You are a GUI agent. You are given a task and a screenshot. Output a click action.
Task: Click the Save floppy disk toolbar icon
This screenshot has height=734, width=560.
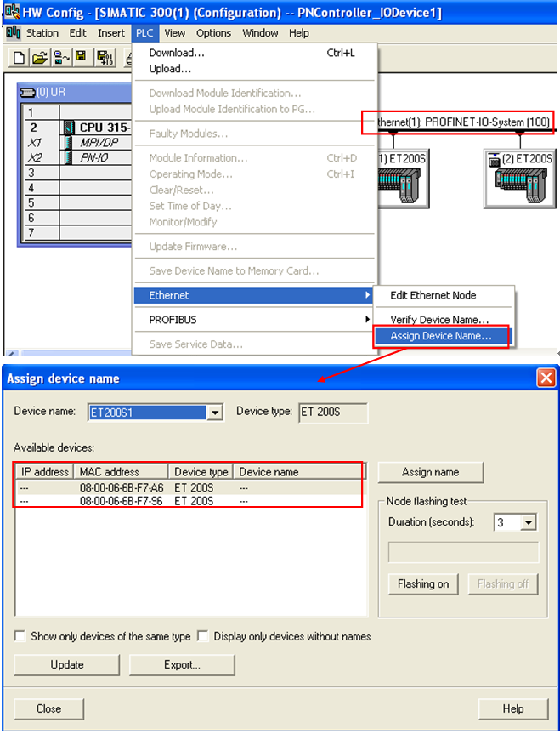(81, 57)
